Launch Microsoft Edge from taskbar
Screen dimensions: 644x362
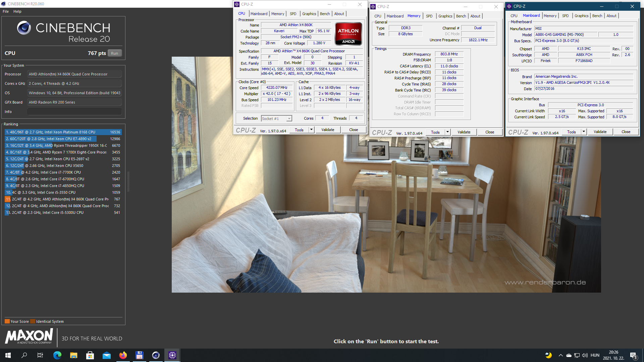coord(57,355)
